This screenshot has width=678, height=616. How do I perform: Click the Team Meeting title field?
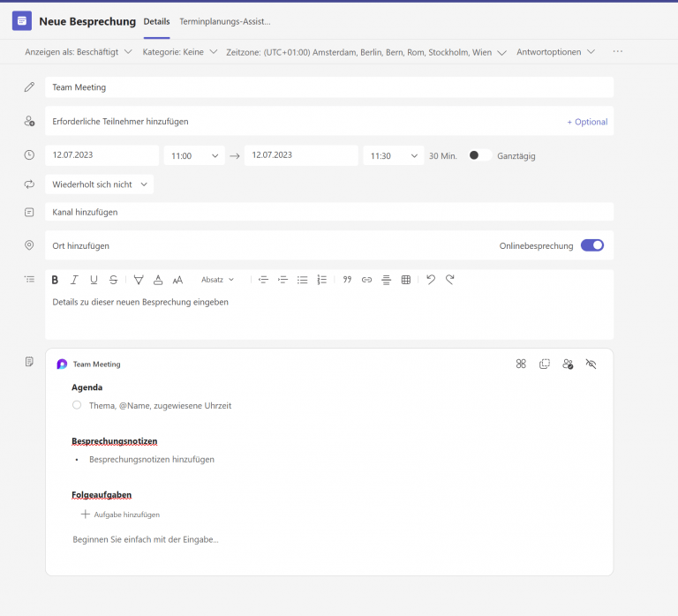coord(329,87)
